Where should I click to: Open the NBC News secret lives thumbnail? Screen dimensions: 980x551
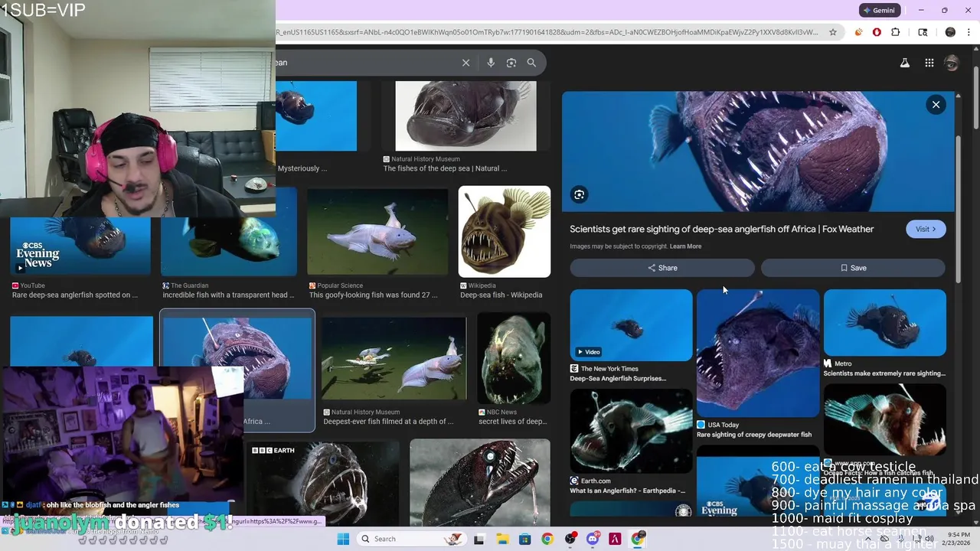(514, 358)
